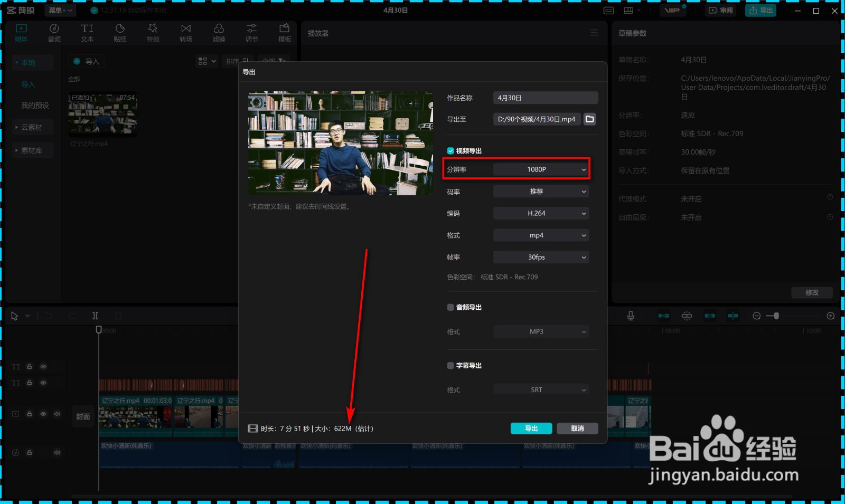Click the timeline redo arrow
Screen dimensions: 845x504
(x=72, y=316)
